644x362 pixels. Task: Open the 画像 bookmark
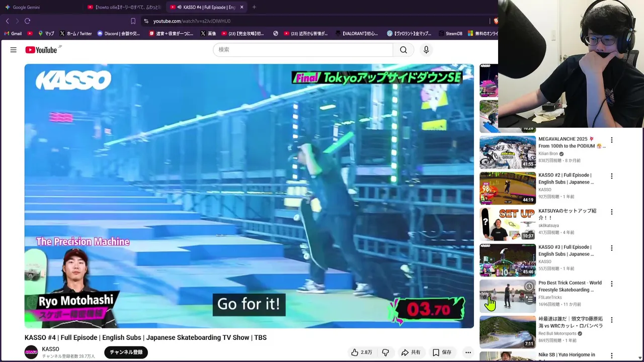(208, 34)
